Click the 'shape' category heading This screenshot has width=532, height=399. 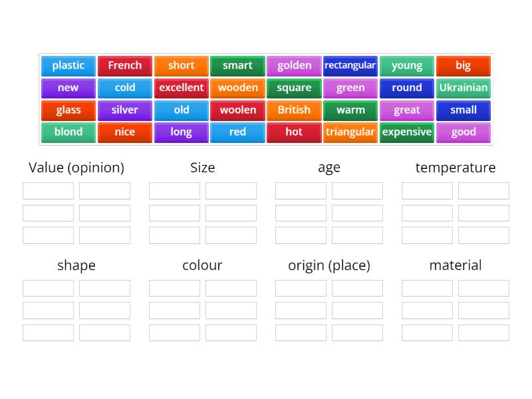click(76, 265)
